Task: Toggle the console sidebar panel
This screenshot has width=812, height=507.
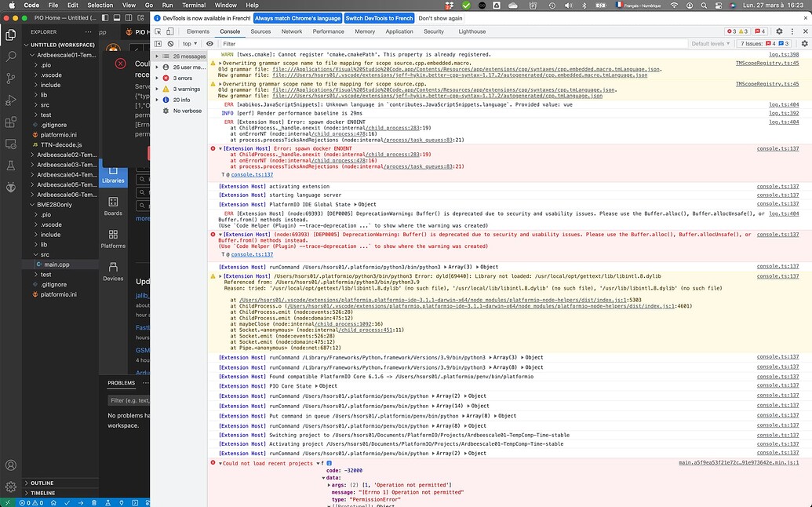Action: coord(158,44)
